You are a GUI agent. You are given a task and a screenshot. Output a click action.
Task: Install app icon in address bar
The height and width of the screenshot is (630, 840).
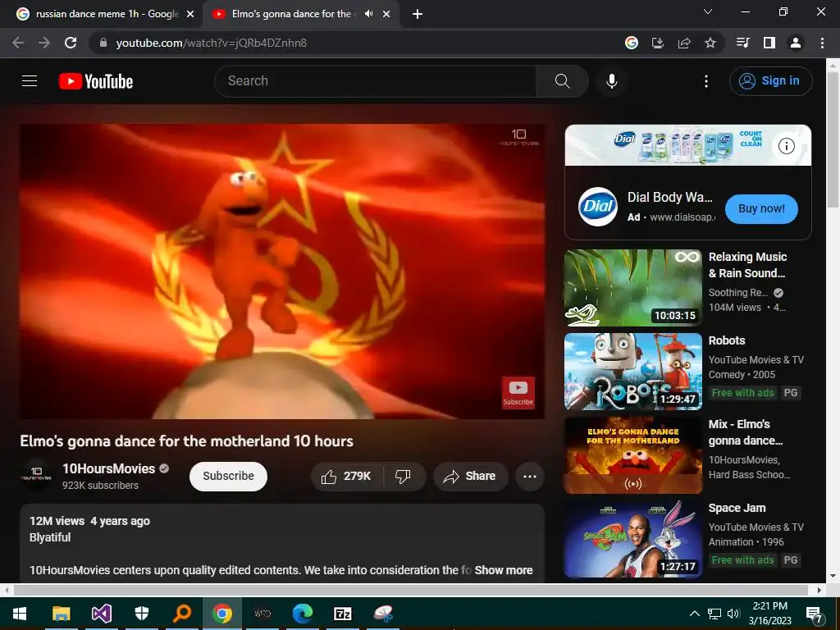click(x=658, y=43)
